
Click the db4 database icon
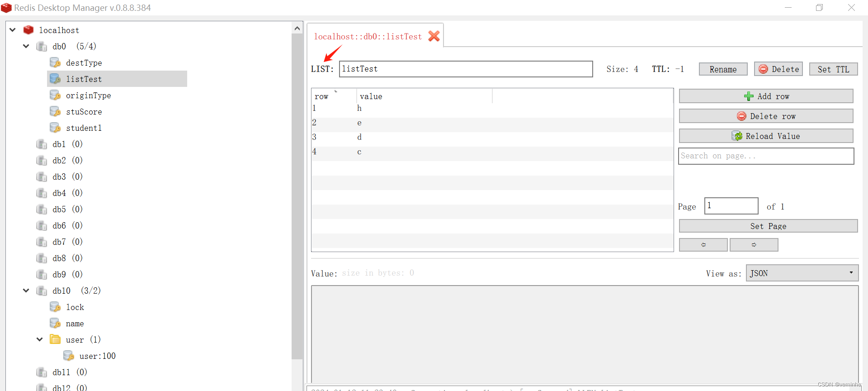point(42,193)
